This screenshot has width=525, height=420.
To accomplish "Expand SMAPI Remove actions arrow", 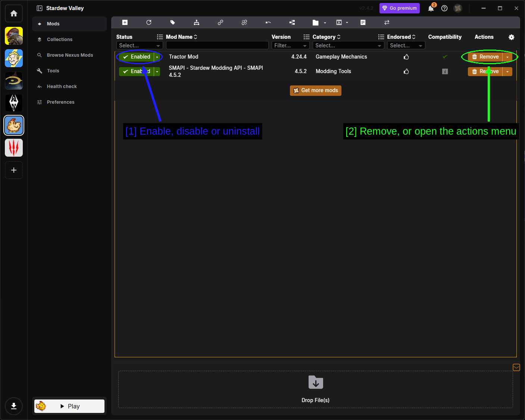I will [507, 71].
